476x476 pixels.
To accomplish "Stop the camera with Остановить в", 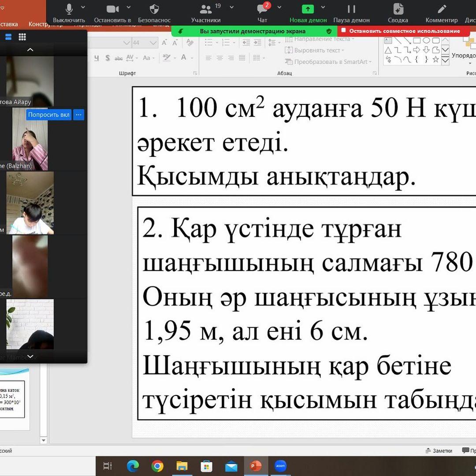I will click(x=112, y=13).
